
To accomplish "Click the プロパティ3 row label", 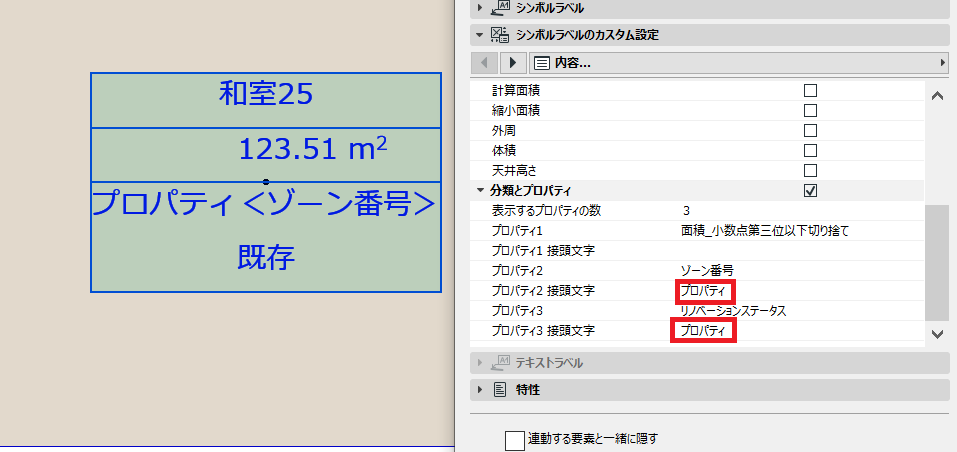I will (517, 311).
